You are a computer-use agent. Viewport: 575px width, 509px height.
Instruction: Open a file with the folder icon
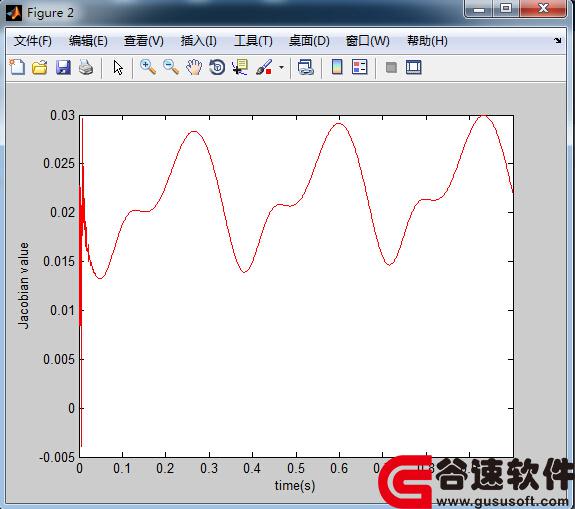(40, 67)
